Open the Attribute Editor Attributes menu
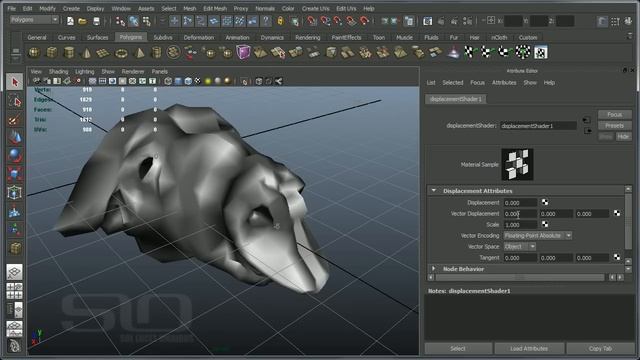 click(504, 82)
